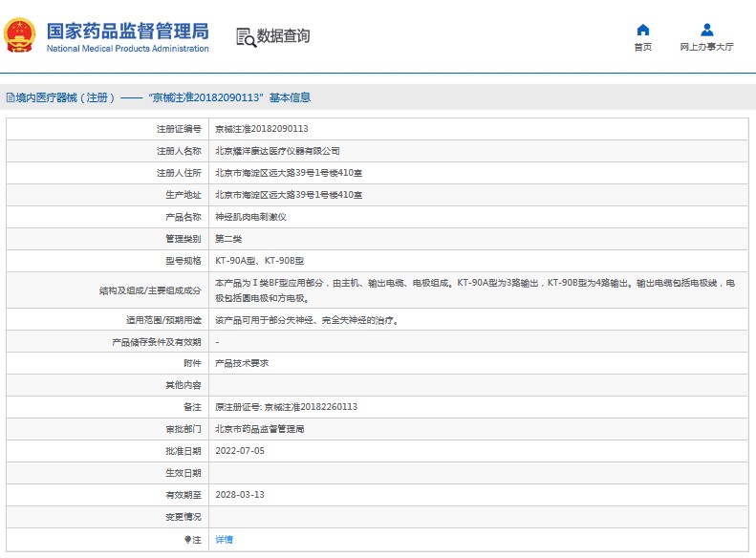Viewport: 756px width, 558px height.
Task: Click the national emblem logo
Action: click(20, 35)
